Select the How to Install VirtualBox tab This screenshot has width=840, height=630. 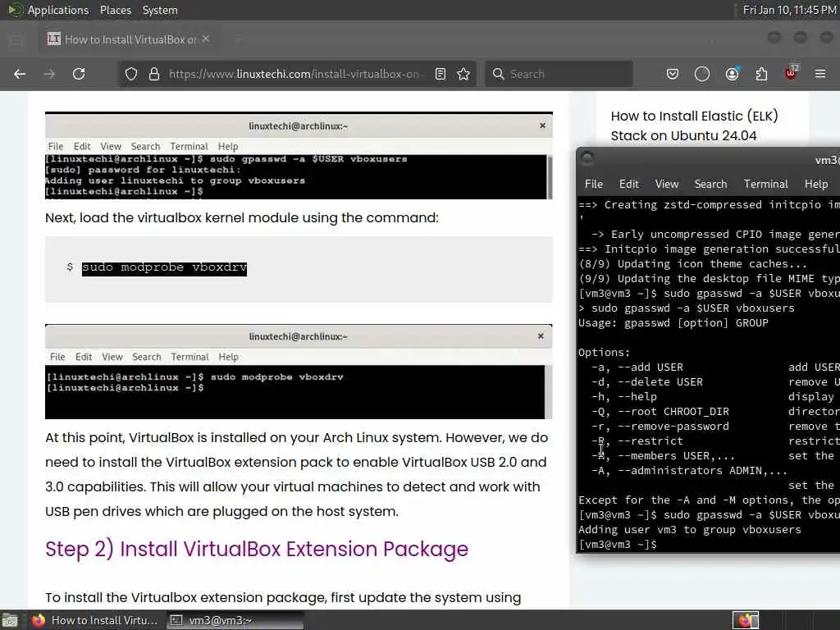tap(127, 39)
